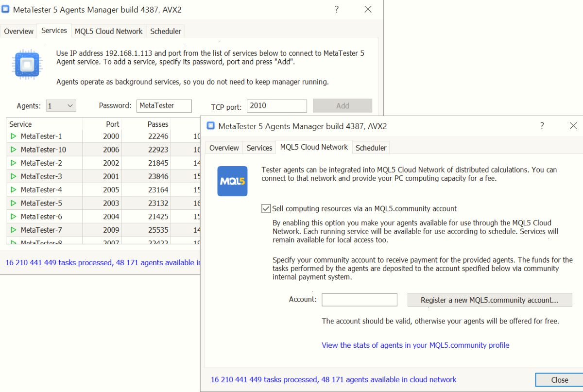This screenshot has width=583, height=392.
Task: Click title bar app icon of front window
Action: tap(210, 126)
